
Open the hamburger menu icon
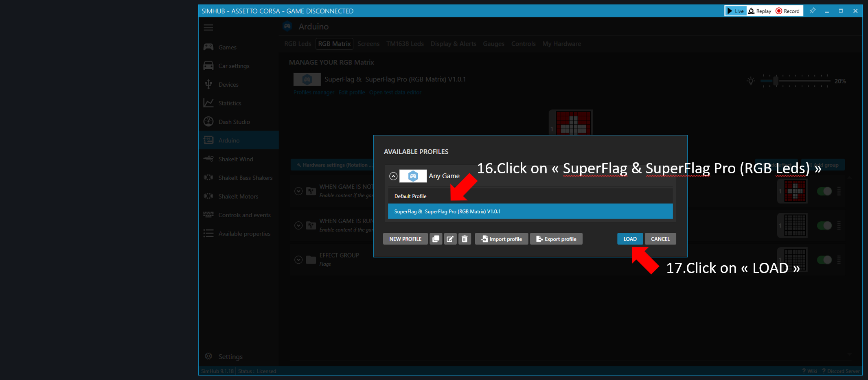[208, 27]
